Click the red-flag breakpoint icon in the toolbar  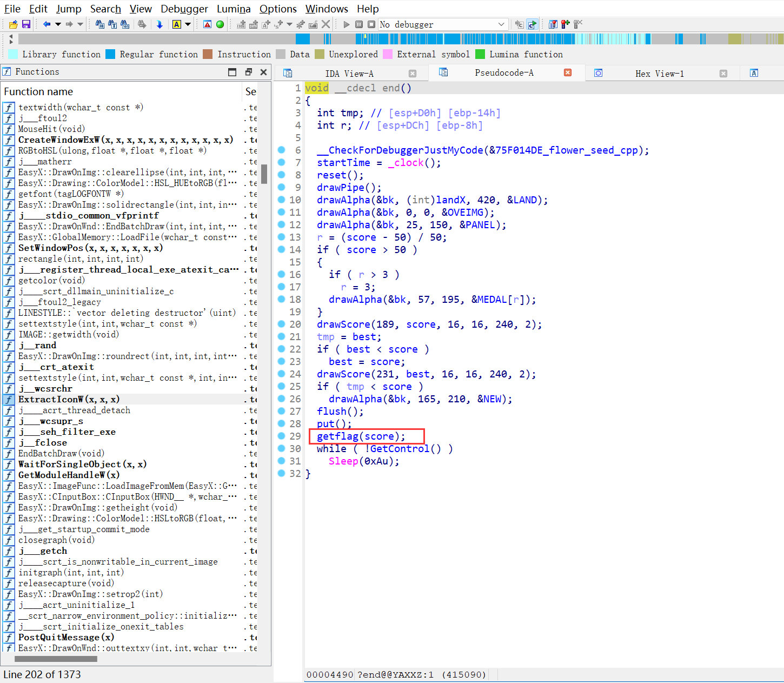point(565,24)
